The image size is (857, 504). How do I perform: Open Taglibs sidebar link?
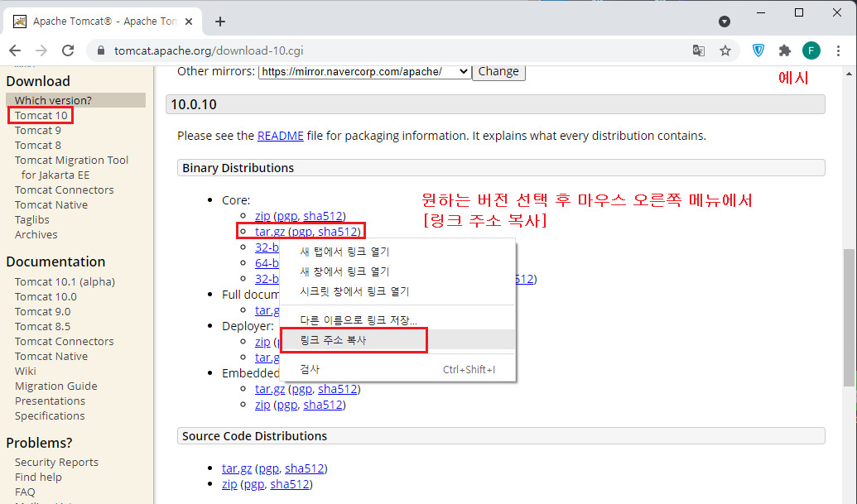point(31,219)
